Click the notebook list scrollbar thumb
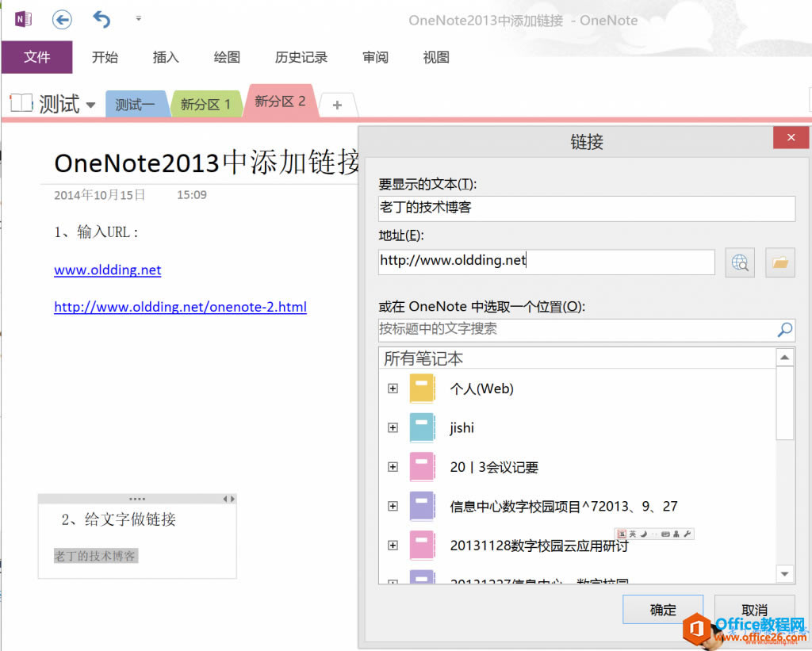The width and height of the screenshot is (812, 651). tap(784, 403)
